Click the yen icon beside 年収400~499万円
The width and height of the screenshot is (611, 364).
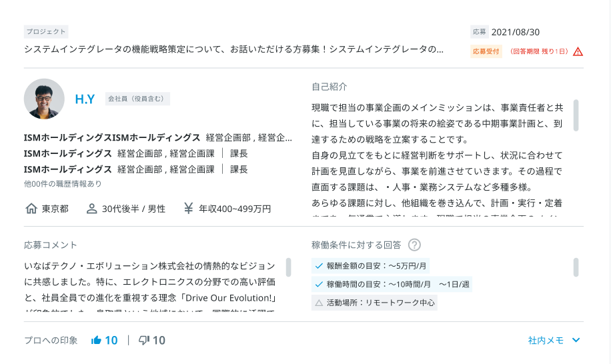189,209
